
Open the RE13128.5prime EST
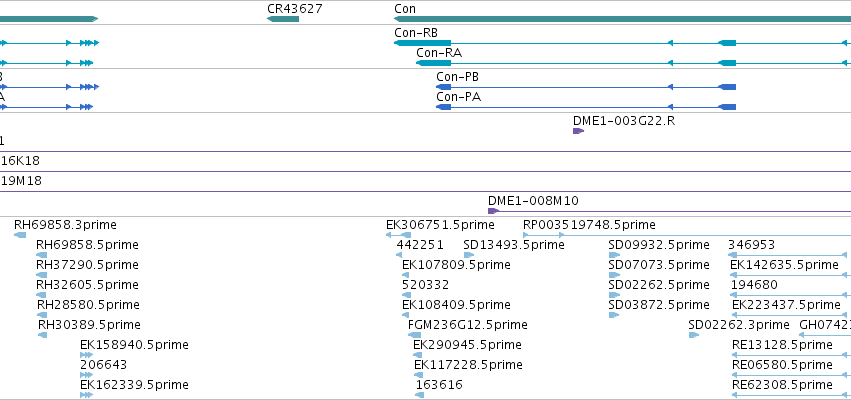[791, 355]
